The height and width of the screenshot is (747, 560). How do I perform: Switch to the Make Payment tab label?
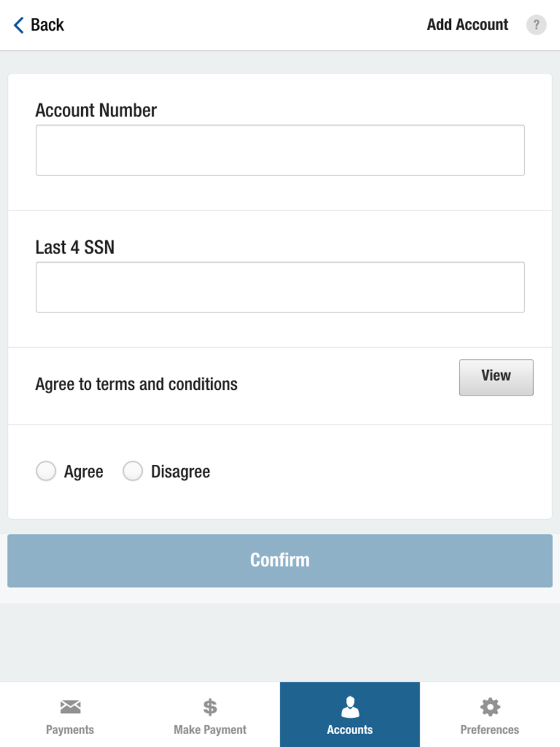210,730
